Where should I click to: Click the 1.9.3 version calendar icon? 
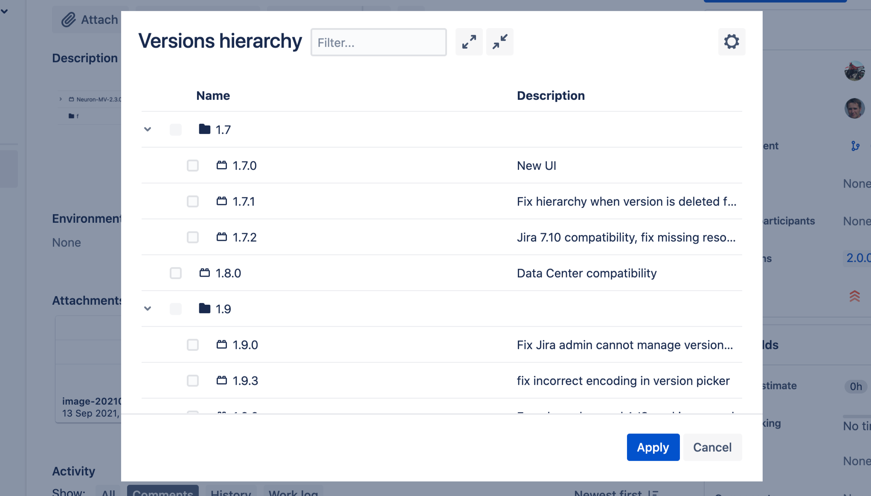pos(221,381)
